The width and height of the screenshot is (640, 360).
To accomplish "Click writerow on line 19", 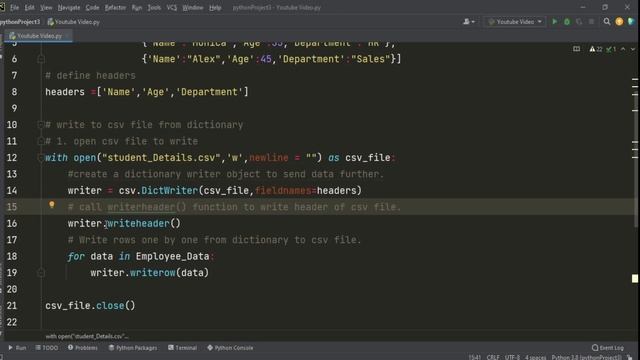I will [153, 273].
